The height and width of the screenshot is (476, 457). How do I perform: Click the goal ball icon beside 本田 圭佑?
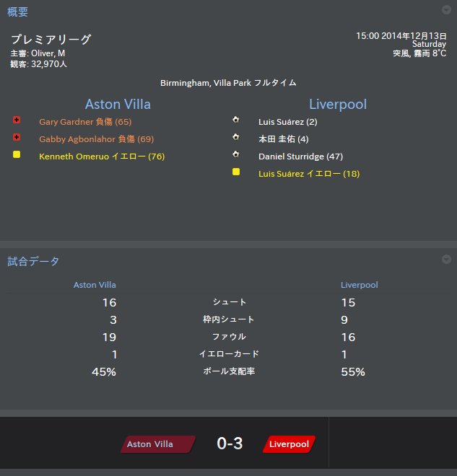[x=235, y=138]
